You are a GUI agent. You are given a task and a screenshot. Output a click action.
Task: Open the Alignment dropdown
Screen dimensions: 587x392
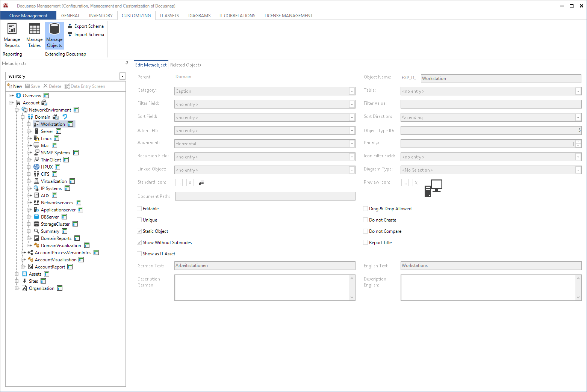tap(352, 144)
